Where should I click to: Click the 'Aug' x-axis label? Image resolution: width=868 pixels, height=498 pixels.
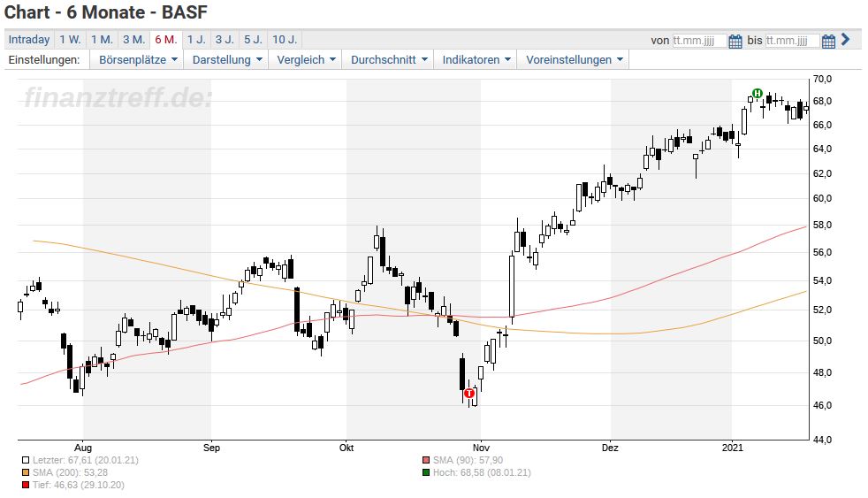coord(83,448)
